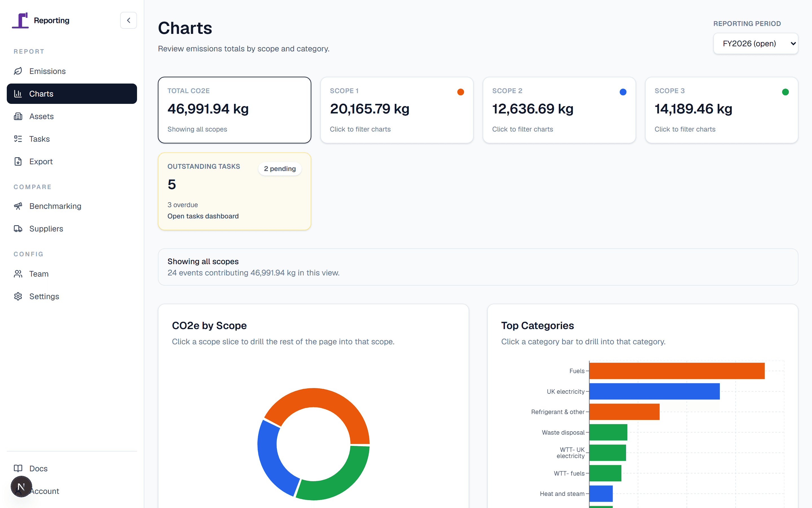The height and width of the screenshot is (508, 812).
Task: Click the Team people icon
Action: [18, 274]
